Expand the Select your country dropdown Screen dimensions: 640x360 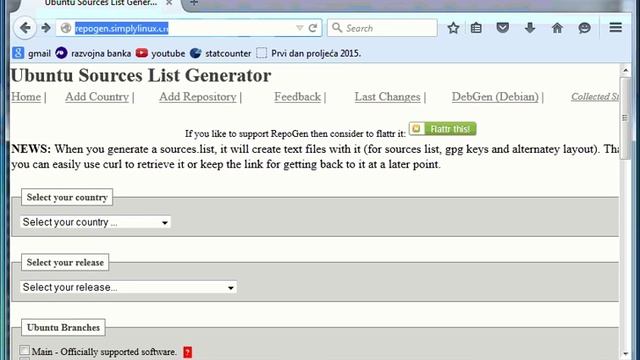[x=96, y=222]
